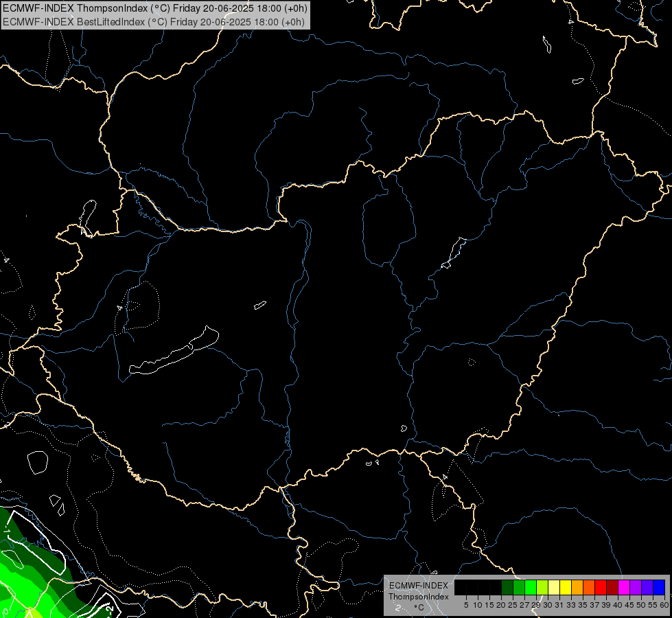Image resolution: width=672 pixels, height=618 pixels.
Task: Click the medium green 25-27 legend swatch
Action: pyautogui.click(x=519, y=587)
